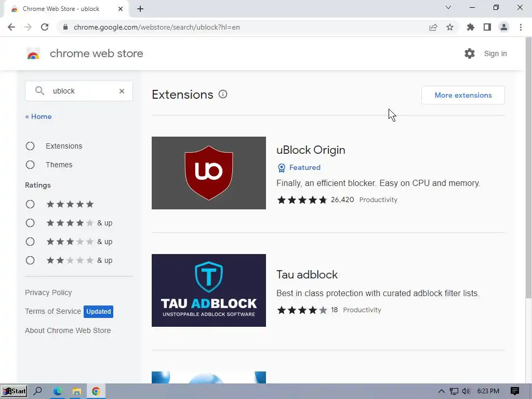This screenshot has width=532, height=399.
Task: Open the Tau adblock title
Action: [x=307, y=274]
